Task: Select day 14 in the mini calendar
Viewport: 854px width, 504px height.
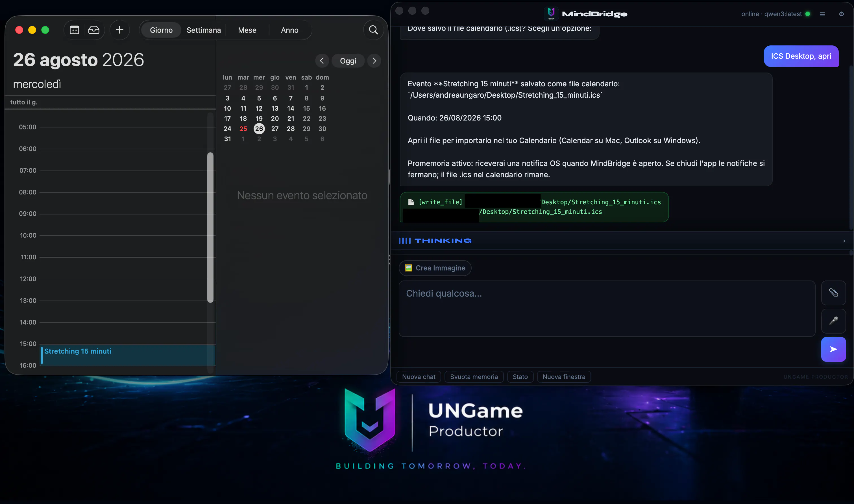Action: 291,108
